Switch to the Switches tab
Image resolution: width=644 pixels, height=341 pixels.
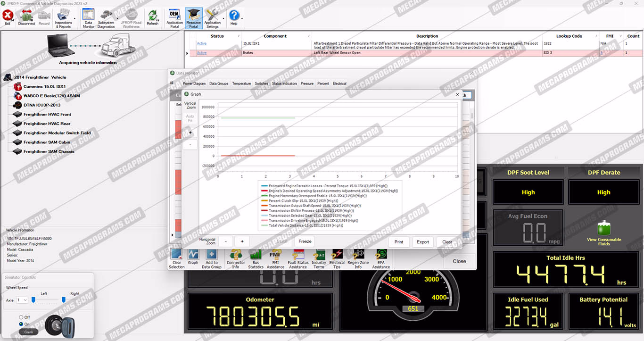[x=262, y=83]
